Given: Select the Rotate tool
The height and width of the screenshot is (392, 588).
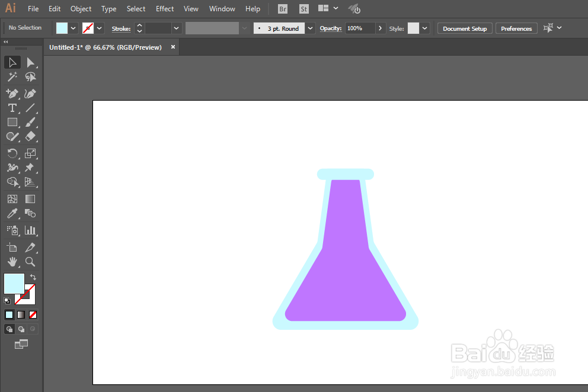Looking at the screenshot, I should click(12, 153).
